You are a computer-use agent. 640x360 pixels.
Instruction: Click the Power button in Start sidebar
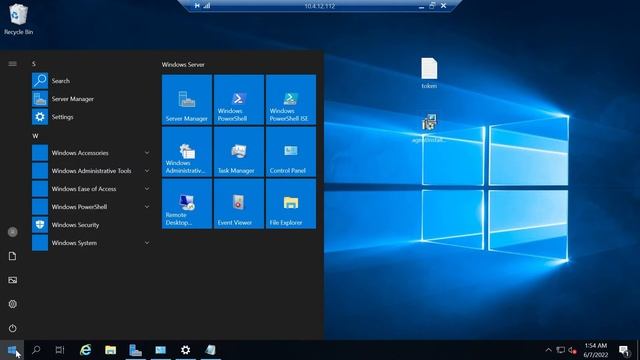[12, 328]
